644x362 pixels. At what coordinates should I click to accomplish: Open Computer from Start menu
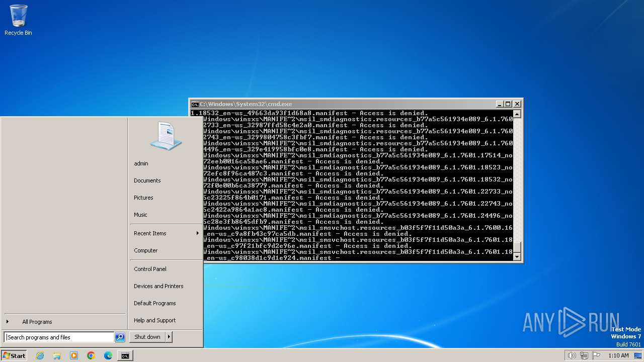point(166,250)
